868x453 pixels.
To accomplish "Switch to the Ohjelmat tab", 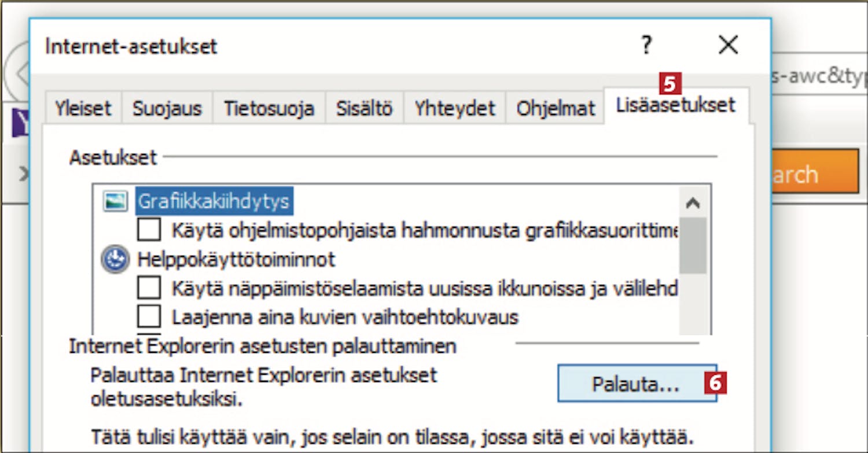I will pos(555,108).
